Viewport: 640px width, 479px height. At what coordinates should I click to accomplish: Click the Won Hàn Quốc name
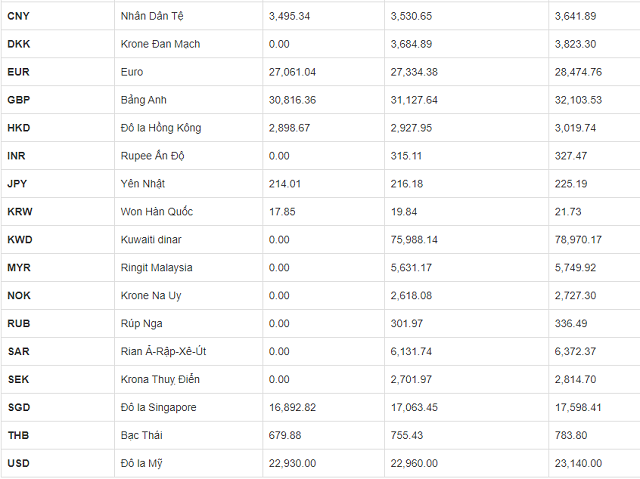(x=155, y=212)
